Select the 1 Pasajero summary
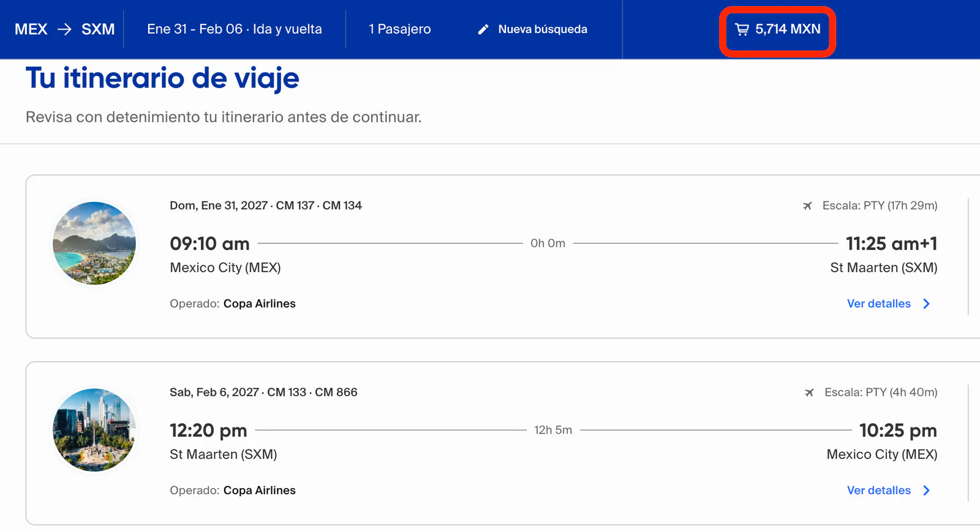 400,29
